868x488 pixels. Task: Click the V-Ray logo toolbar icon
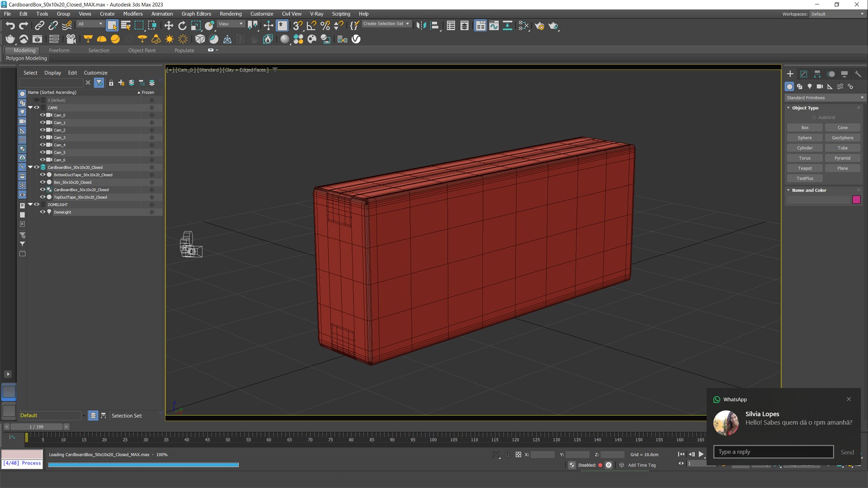[356, 39]
